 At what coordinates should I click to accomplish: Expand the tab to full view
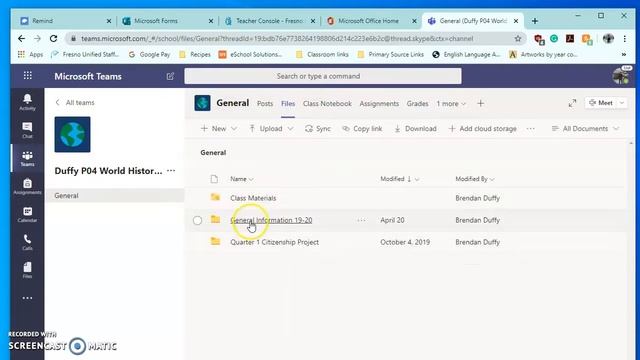coord(572,103)
